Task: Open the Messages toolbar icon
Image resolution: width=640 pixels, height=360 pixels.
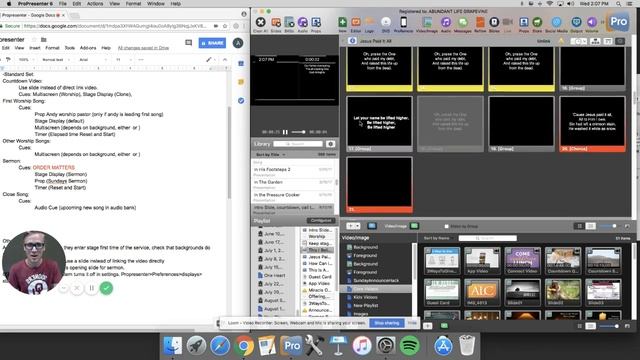Action: point(463,22)
